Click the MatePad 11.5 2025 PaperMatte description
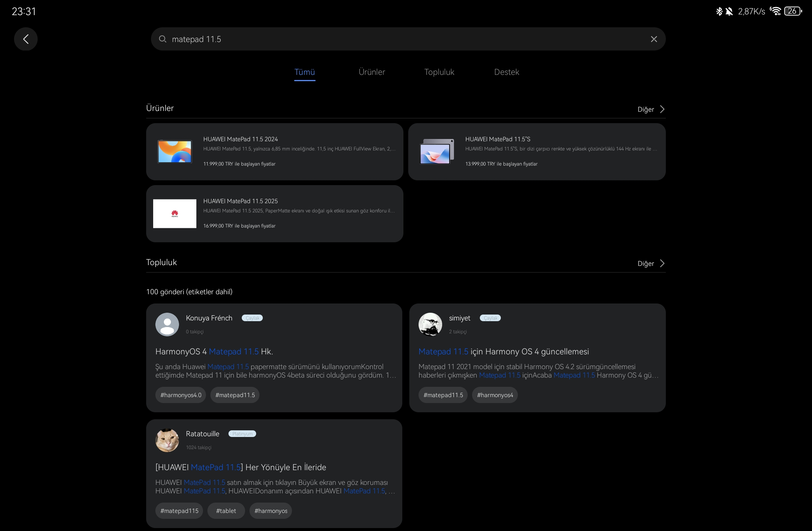The image size is (812, 531). (299, 211)
